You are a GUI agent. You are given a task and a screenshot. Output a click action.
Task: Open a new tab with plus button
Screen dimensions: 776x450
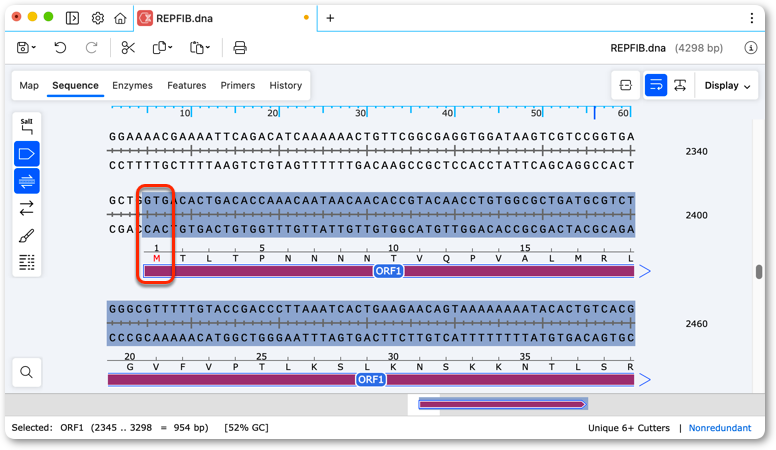[x=330, y=18]
